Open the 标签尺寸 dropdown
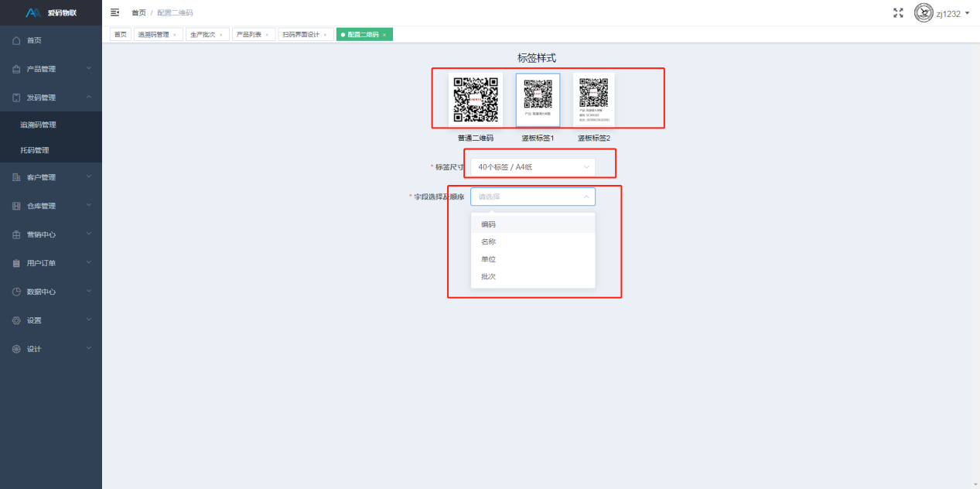 tap(533, 167)
